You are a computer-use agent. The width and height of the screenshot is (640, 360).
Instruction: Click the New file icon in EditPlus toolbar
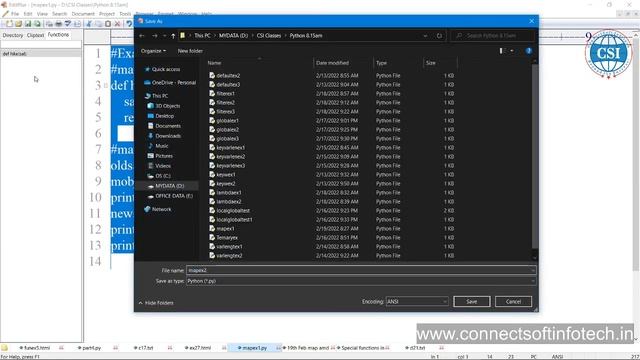(x=9, y=24)
